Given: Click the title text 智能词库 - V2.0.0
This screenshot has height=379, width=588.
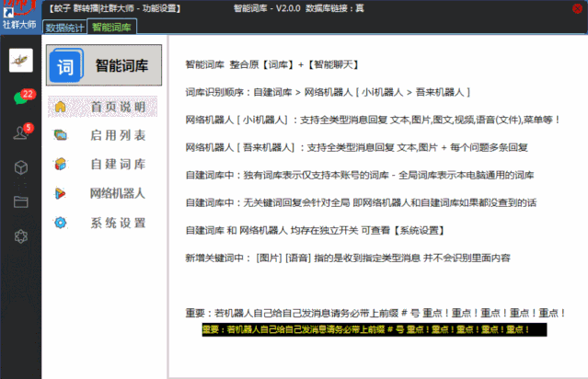Looking at the screenshot, I should coord(267,8).
